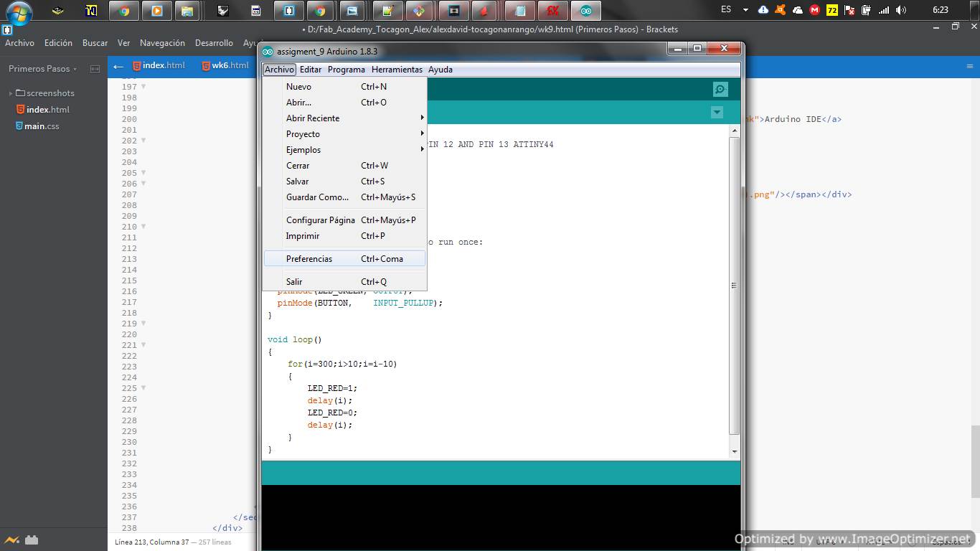The width and height of the screenshot is (980, 551).
Task: Expand the screenshots folder
Action: 44,93
